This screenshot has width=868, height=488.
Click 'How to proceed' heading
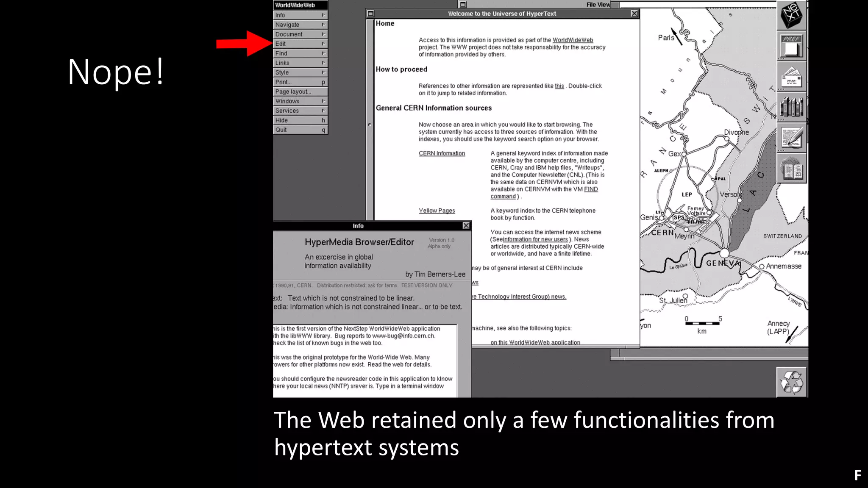pos(401,69)
